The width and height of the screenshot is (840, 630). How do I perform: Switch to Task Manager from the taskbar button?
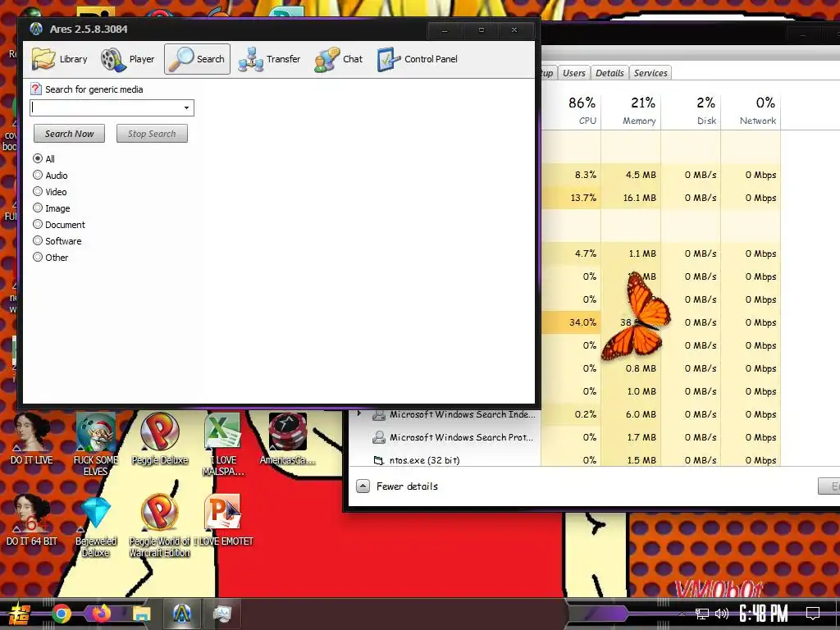pos(221,614)
